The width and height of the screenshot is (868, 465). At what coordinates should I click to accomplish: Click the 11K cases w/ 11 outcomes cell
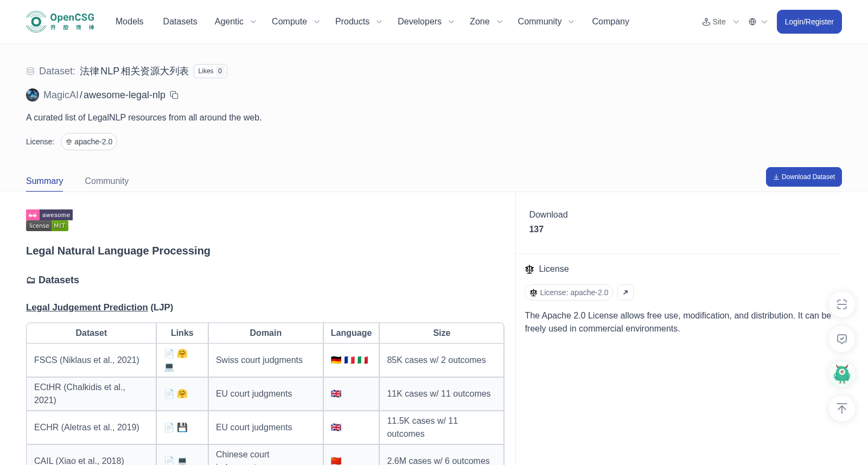pyautogui.click(x=442, y=394)
